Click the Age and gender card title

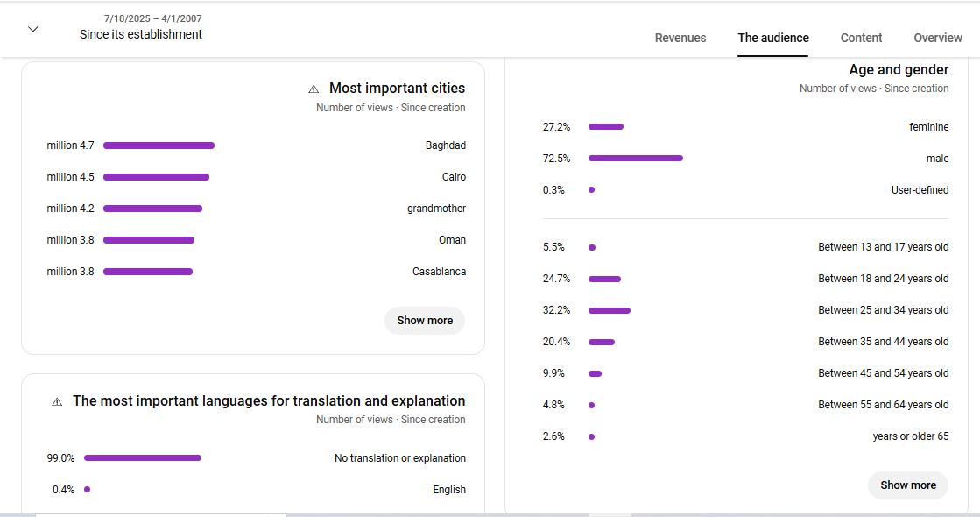coord(899,70)
